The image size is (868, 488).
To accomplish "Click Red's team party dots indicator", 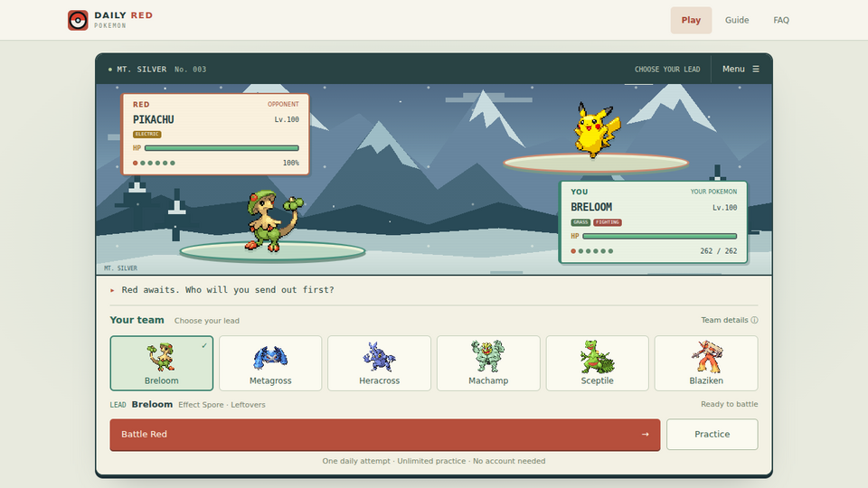I will click(x=154, y=163).
